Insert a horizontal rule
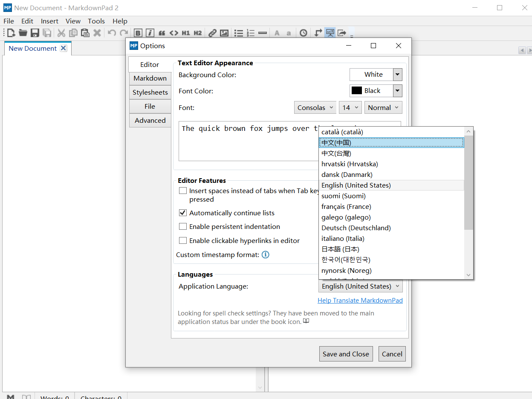This screenshot has height=399, width=532. pos(263,33)
